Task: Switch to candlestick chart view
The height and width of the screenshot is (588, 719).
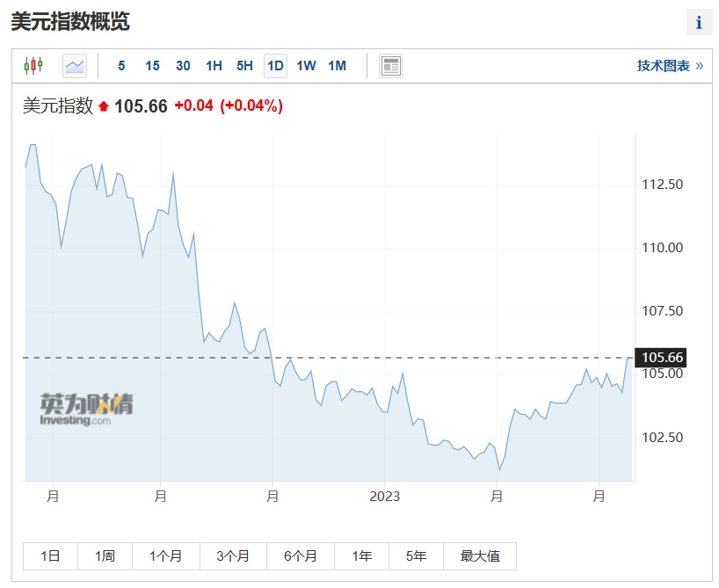Action: point(33,66)
